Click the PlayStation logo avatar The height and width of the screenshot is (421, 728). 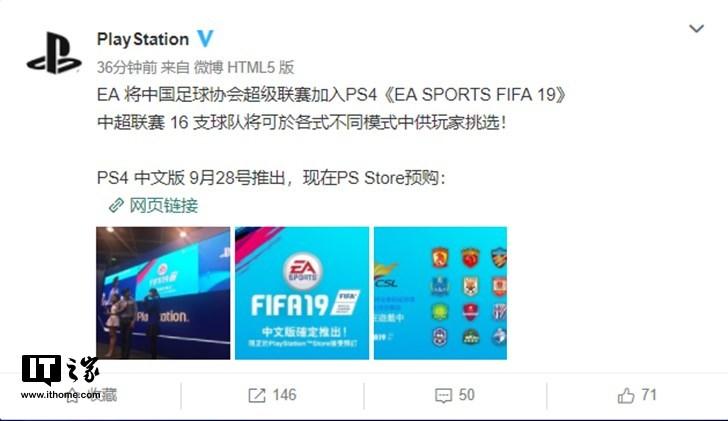pos(54,53)
